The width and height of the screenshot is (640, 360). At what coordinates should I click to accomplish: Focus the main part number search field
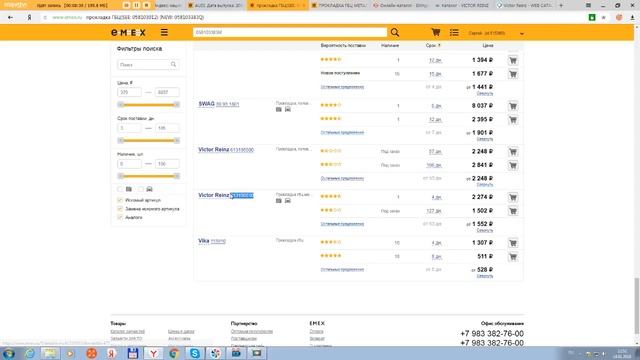coord(290,32)
